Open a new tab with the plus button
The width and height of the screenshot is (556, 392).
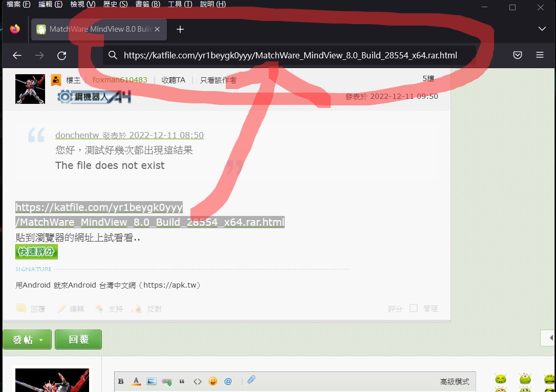180,29
